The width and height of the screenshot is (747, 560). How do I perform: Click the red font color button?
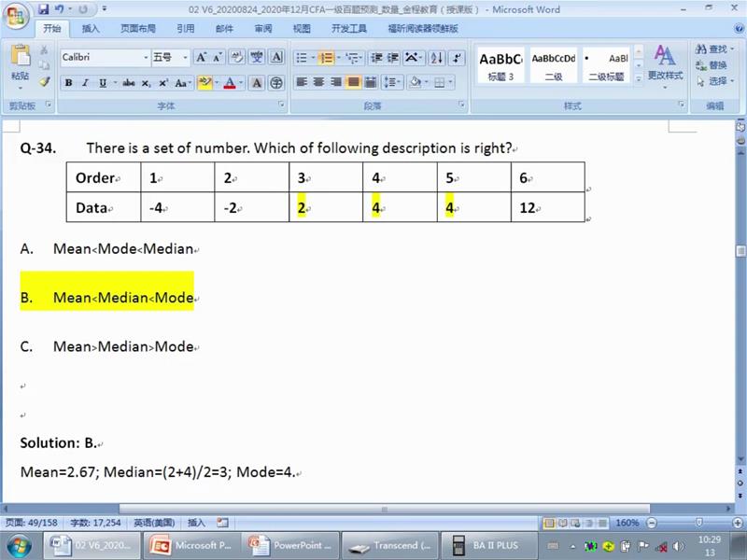pyautogui.click(x=230, y=83)
